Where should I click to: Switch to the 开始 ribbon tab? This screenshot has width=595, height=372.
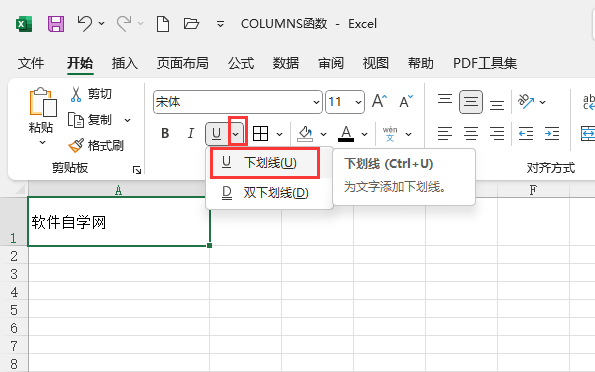click(80, 63)
